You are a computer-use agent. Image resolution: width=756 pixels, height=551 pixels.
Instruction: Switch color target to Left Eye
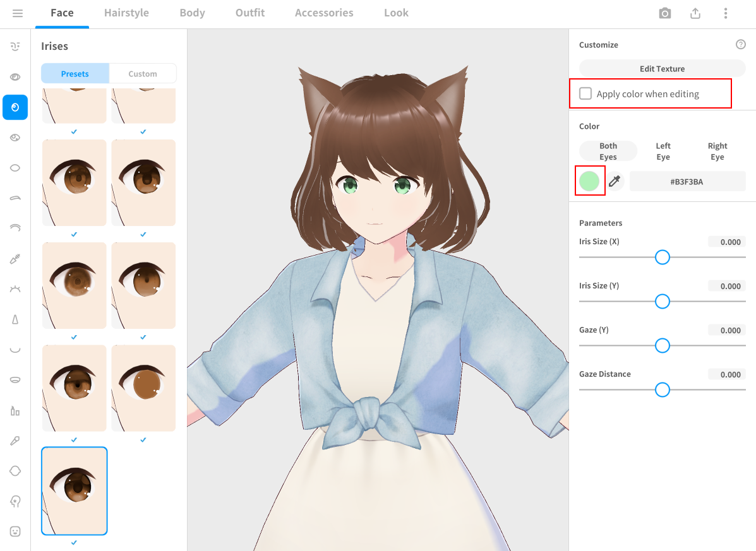click(663, 151)
